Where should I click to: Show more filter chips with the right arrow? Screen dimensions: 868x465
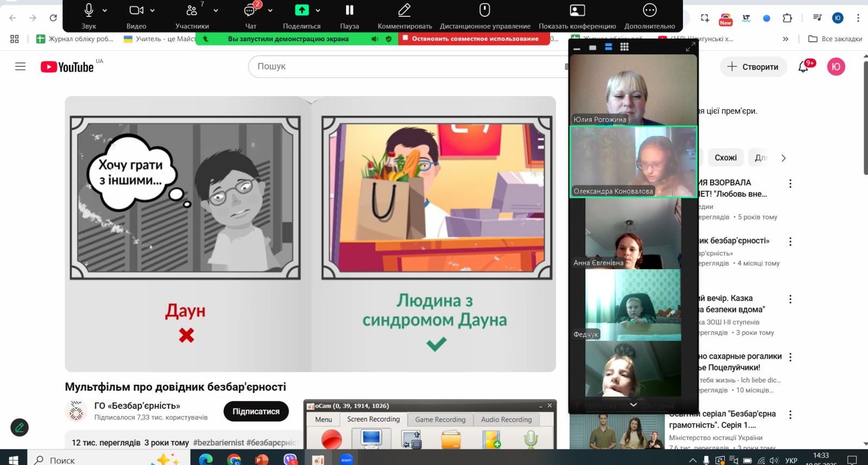click(783, 158)
